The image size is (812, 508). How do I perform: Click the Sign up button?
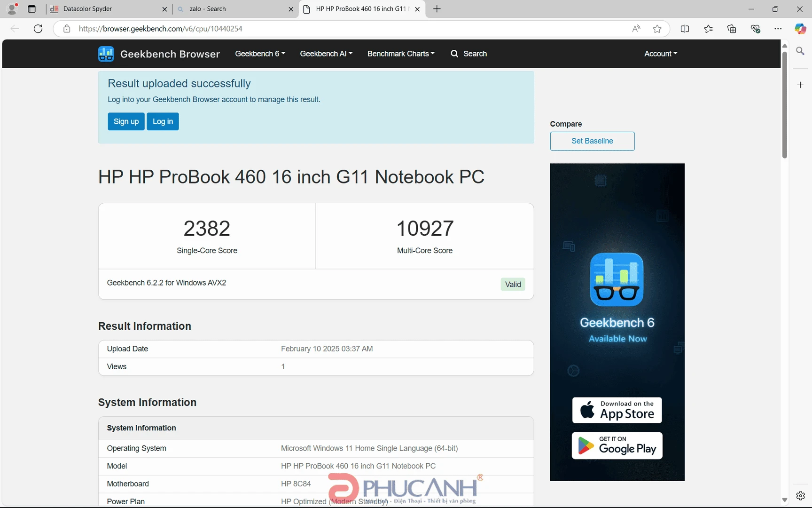[x=126, y=121]
